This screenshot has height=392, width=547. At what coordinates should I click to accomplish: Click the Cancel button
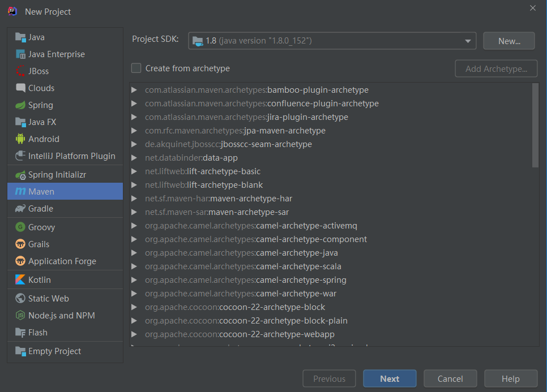tap(450, 379)
